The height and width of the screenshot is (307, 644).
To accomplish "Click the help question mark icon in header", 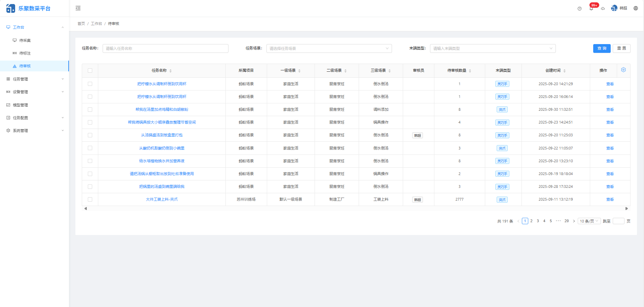I will point(579,8).
